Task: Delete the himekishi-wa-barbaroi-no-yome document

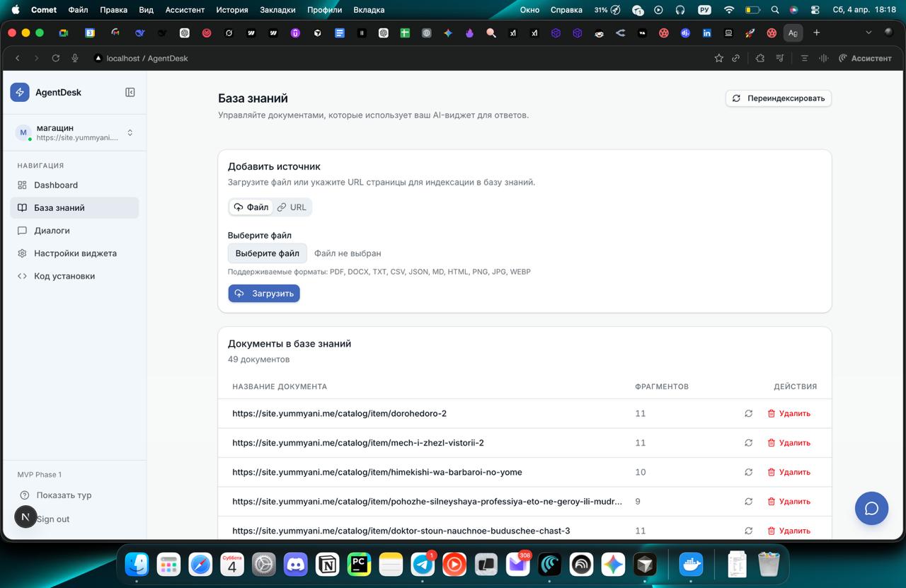Action: 789,472
